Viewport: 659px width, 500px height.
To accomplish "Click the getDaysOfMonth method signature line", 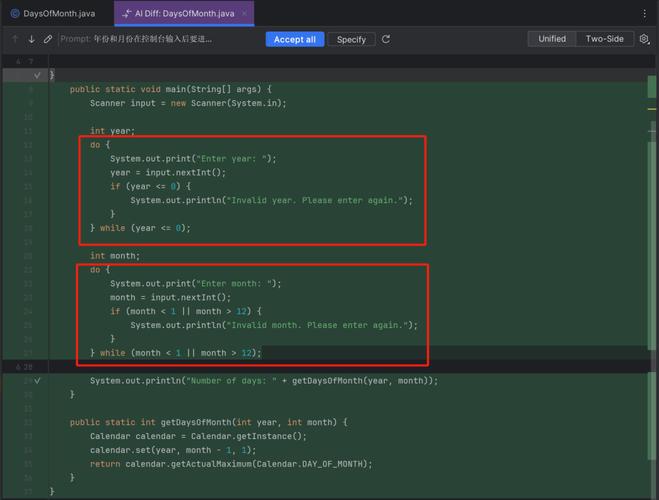I will click(208, 422).
